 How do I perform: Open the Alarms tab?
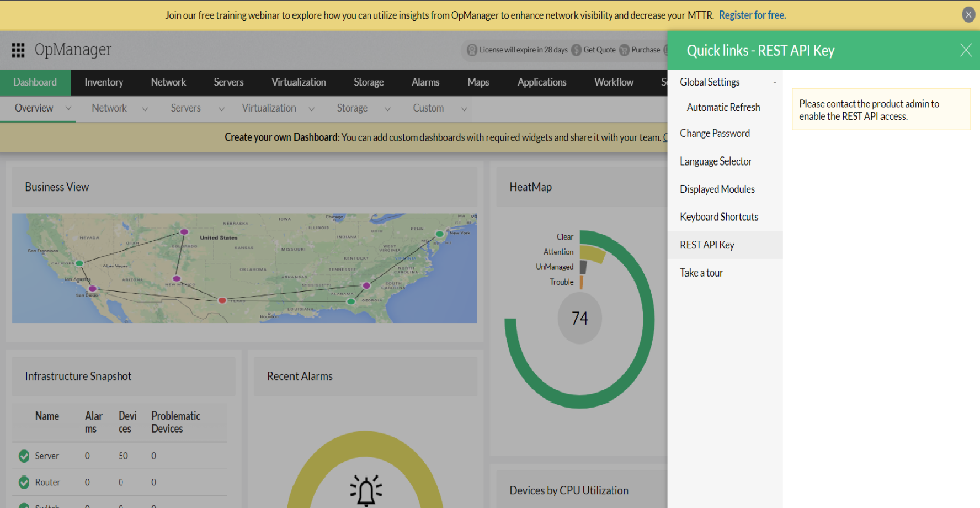pyautogui.click(x=425, y=82)
